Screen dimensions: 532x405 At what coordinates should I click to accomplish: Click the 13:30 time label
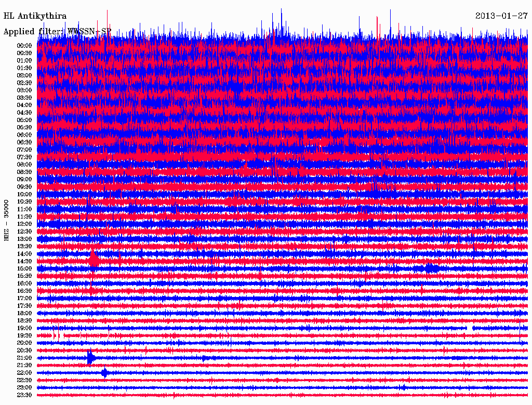(x=24, y=246)
